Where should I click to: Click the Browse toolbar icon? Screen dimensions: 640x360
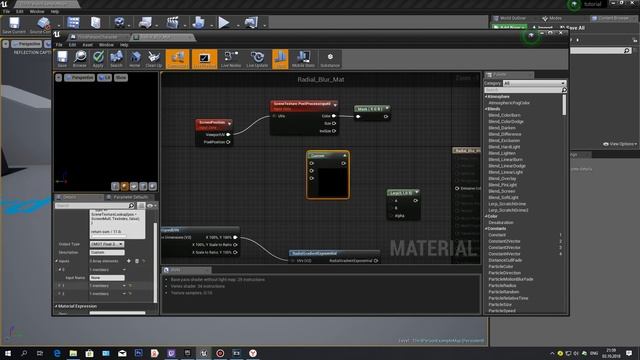pos(80,59)
